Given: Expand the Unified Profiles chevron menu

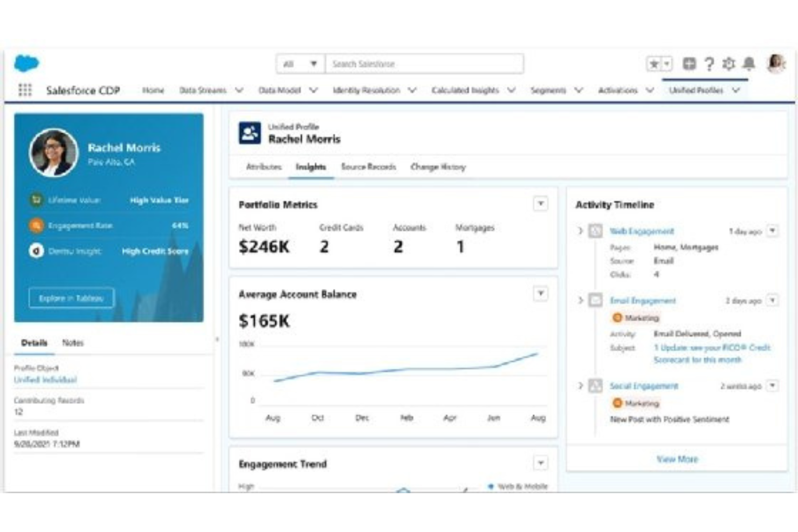Looking at the screenshot, I should (x=736, y=91).
